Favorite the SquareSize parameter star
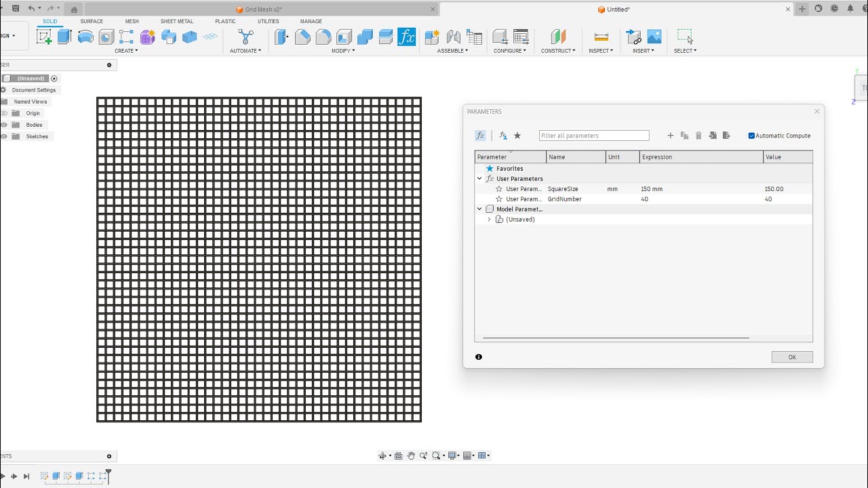 [x=499, y=189]
